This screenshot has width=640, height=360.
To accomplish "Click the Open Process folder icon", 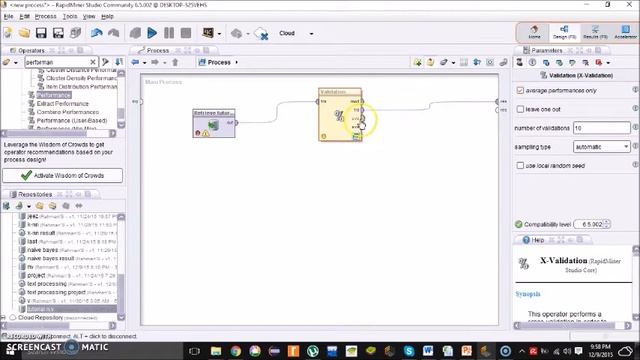I will [24, 33].
